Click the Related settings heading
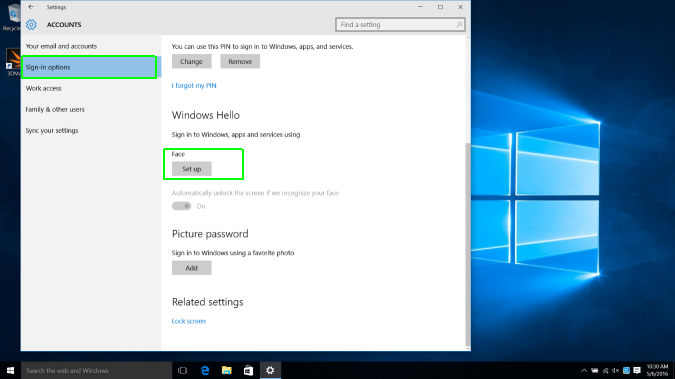The height and width of the screenshot is (379, 675). [207, 302]
